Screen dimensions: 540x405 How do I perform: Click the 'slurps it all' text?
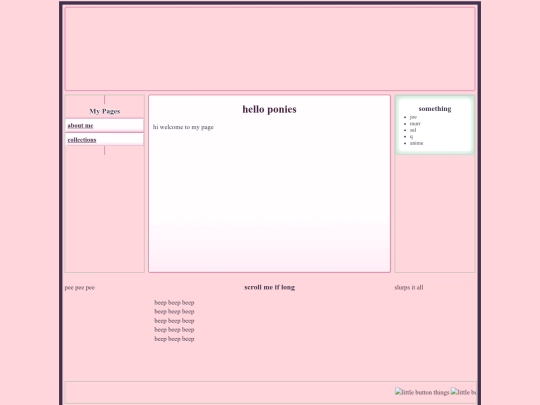pyautogui.click(x=409, y=287)
